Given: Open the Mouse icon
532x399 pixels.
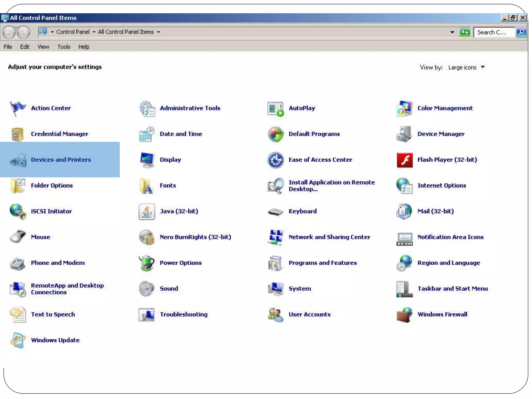Looking at the screenshot, I should coord(18,237).
